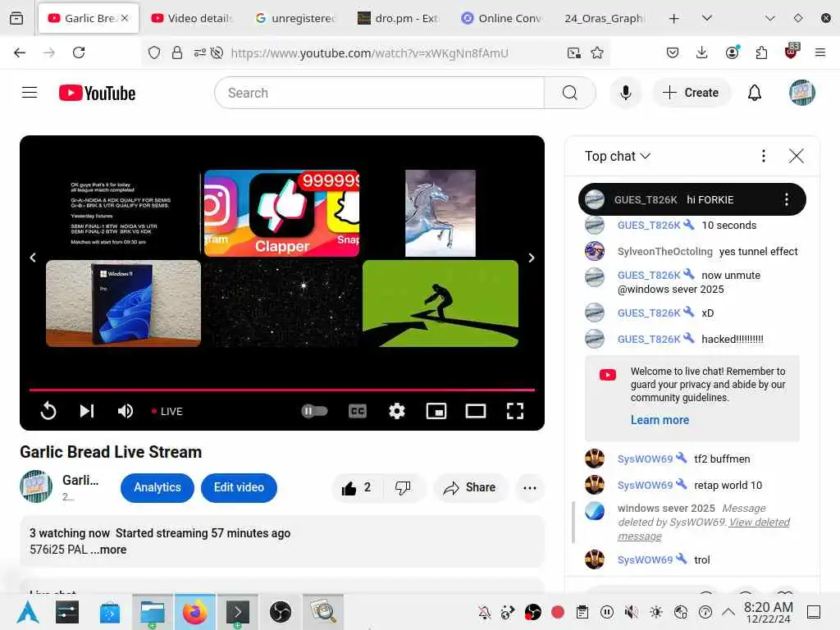Image resolution: width=840 pixels, height=630 pixels.
Task: Share the live stream
Action: tap(470, 487)
